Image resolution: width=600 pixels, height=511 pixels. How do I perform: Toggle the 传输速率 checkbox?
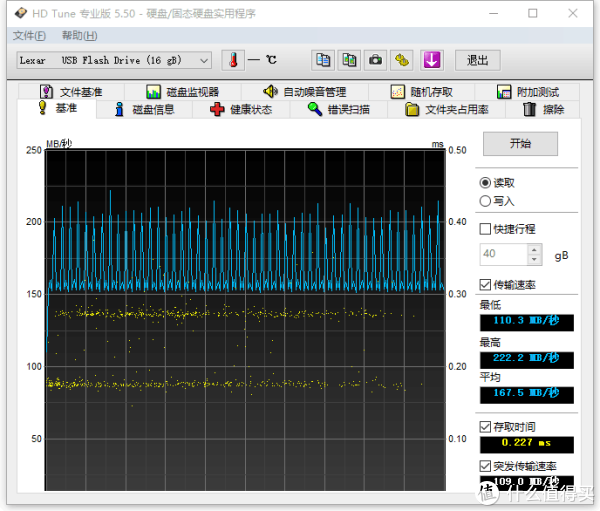tap(486, 284)
